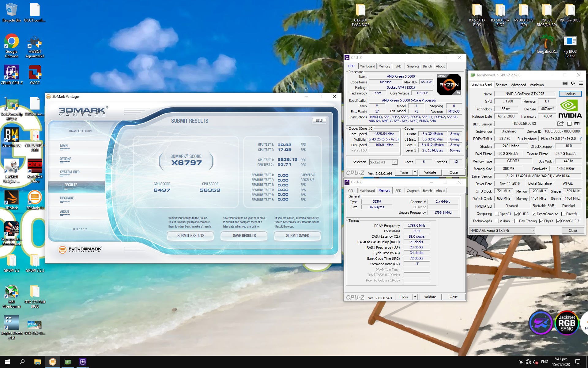Toggle DirectCompute checkbox in GPU-Z

[x=534, y=214]
